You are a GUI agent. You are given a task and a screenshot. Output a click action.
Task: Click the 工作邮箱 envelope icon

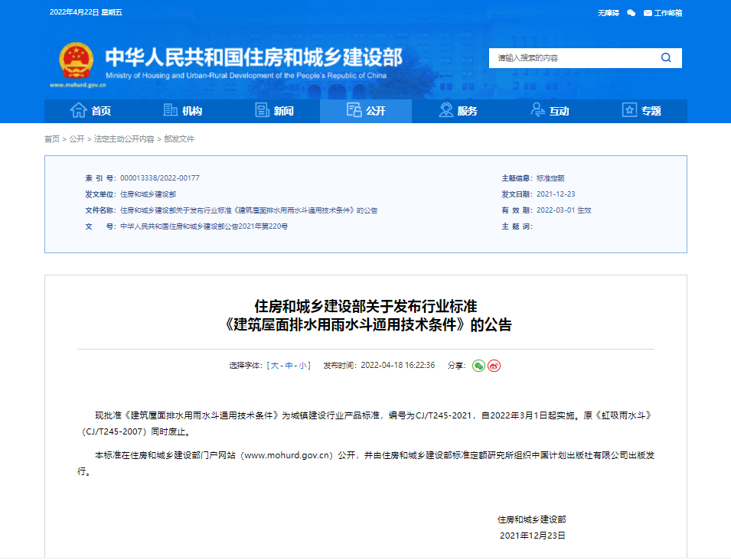click(x=648, y=13)
